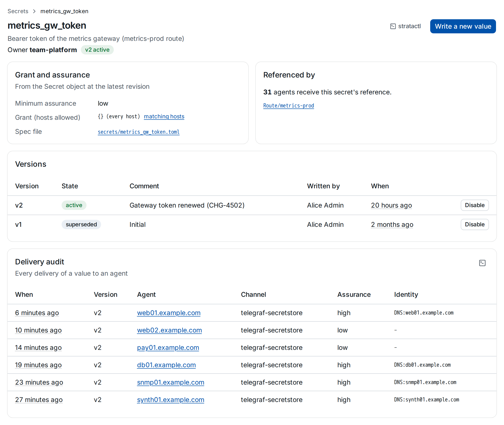Go back to Secrets breadcrumb

click(x=18, y=11)
